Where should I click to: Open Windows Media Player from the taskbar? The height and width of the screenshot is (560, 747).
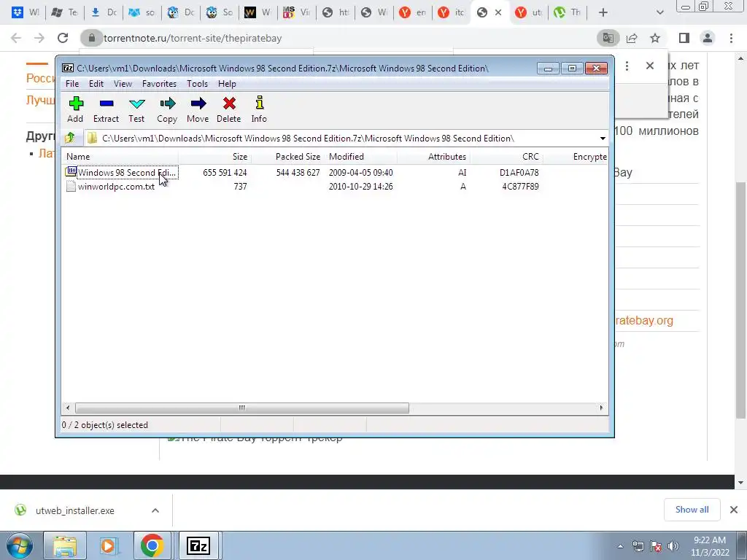108,545
